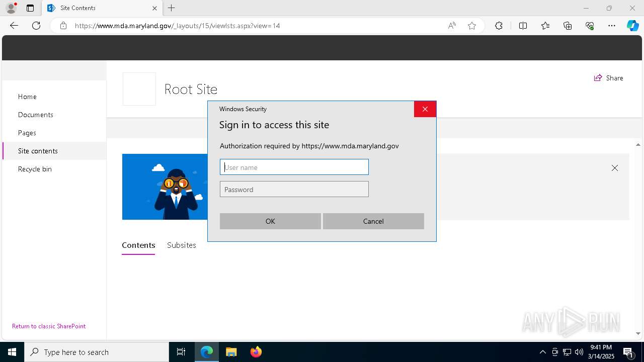This screenshot has height=362, width=644.
Task: Close the Site Contents tab
Action: (154, 8)
